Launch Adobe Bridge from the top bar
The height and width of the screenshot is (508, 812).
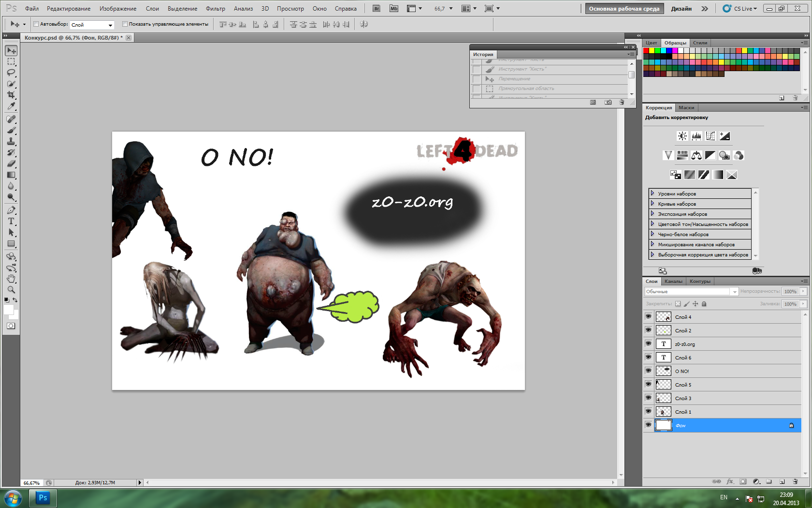377,9
